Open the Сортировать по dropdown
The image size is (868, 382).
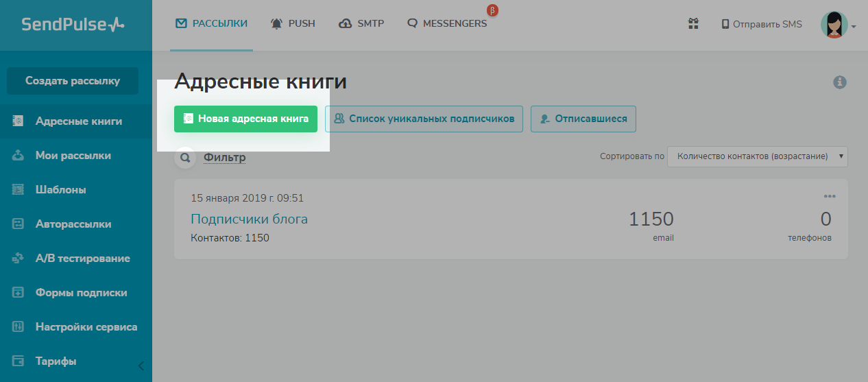tap(758, 156)
